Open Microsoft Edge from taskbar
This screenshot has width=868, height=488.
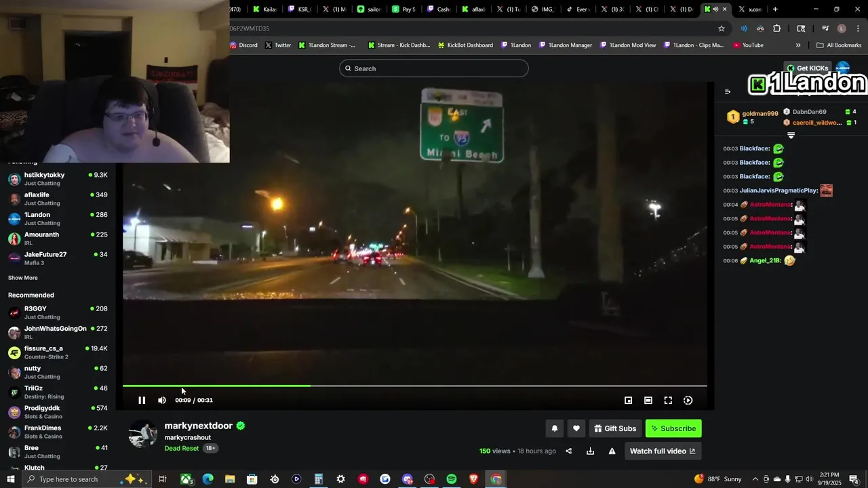pos(208,479)
